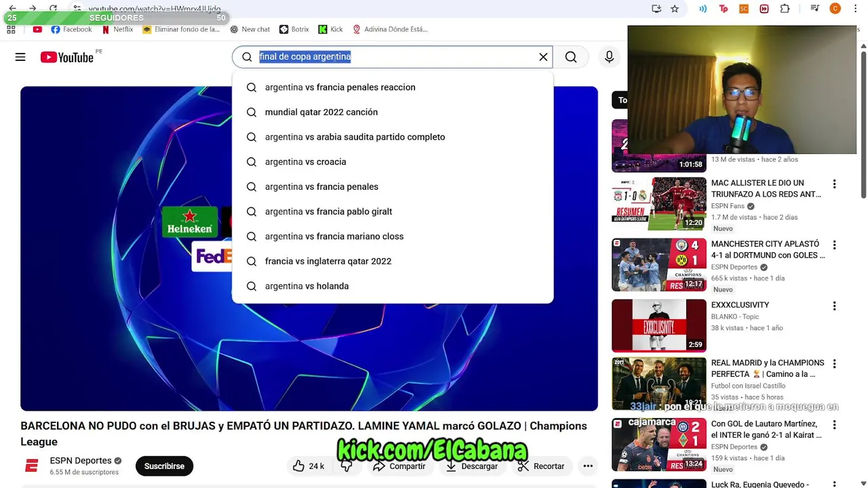Open more actions ellipsis under the video
868x488 pixels.
click(x=588, y=466)
